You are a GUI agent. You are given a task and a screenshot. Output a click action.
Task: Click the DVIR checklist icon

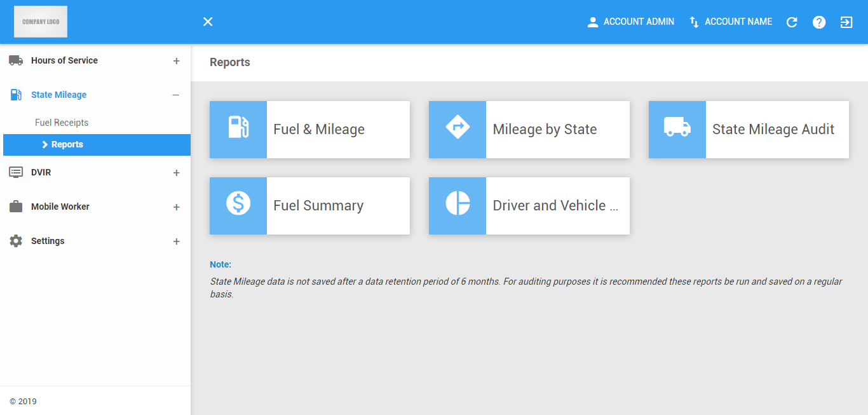[16, 172]
